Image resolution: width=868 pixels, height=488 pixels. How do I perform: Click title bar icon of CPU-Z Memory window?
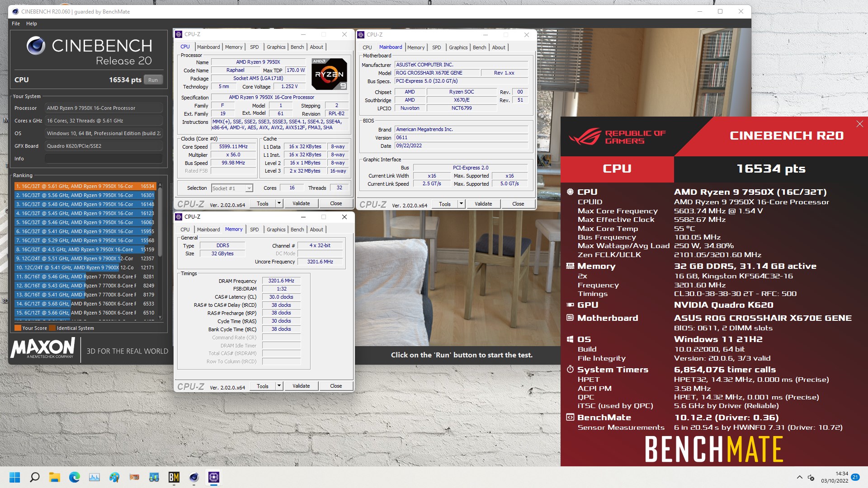click(179, 217)
